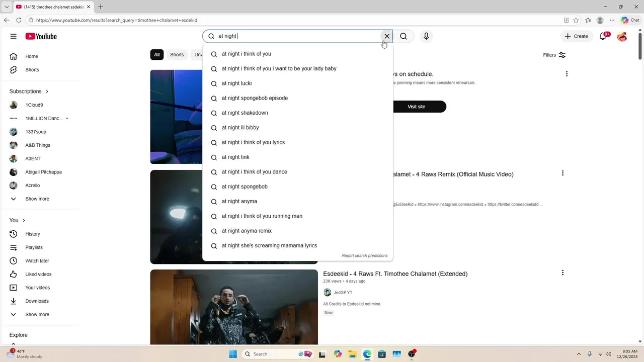
Task: Open a new browser tab
Action: [101, 7]
